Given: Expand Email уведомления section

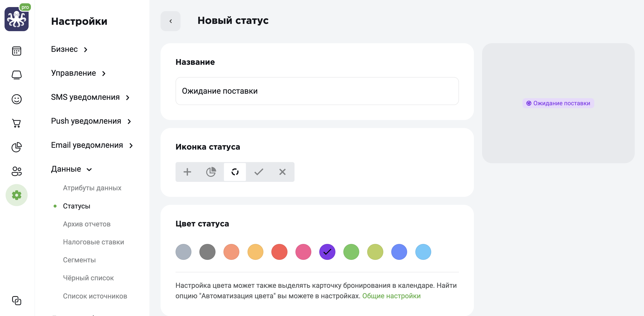Looking at the screenshot, I should pos(92,145).
